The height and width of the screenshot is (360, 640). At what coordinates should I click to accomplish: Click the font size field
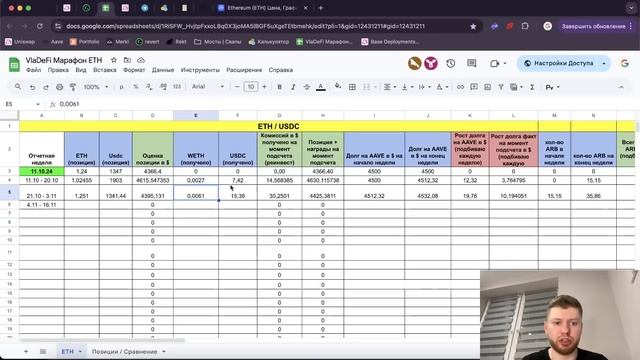(x=251, y=87)
